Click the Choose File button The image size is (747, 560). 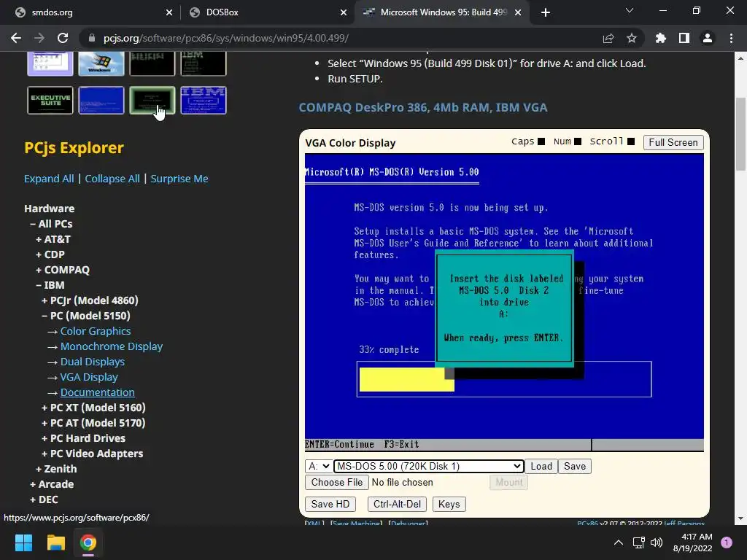[x=337, y=483]
